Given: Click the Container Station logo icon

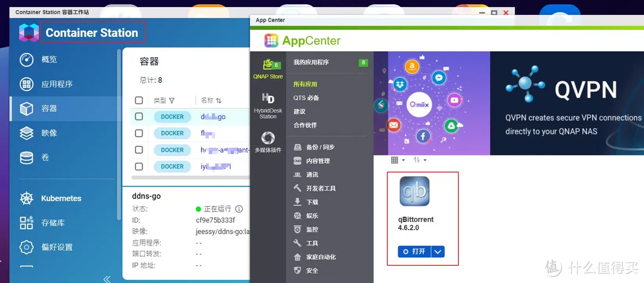Looking at the screenshot, I should pyautogui.click(x=29, y=33).
